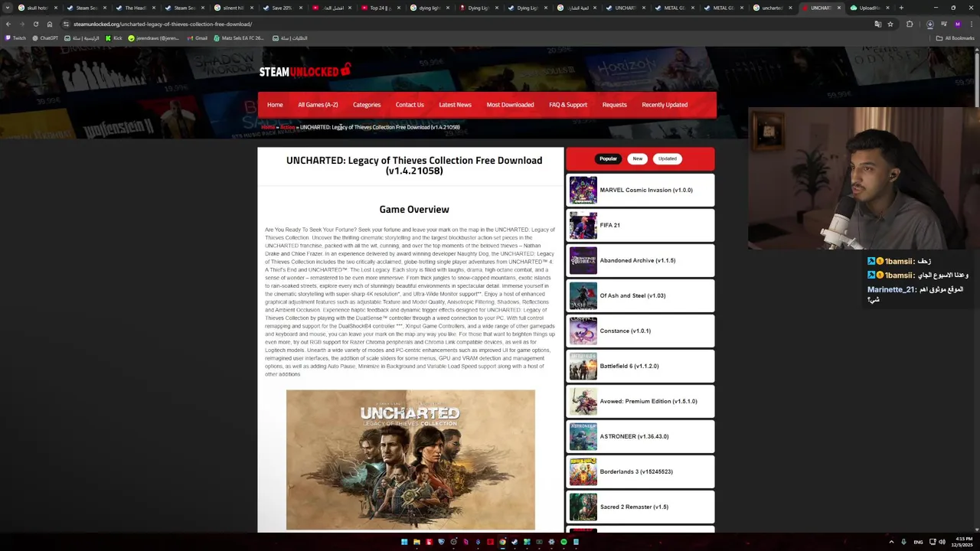Open the Categories menu item
Image resolution: width=980 pixels, height=551 pixels.
pos(367,105)
